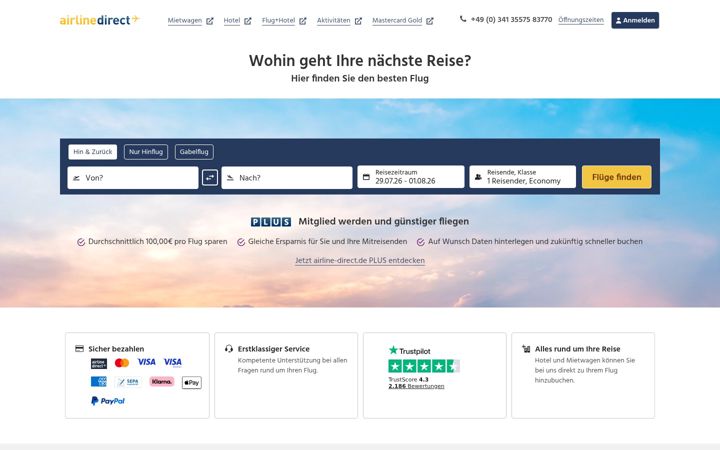Open the Mietwagen link
720x450 pixels.
(x=185, y=21)
